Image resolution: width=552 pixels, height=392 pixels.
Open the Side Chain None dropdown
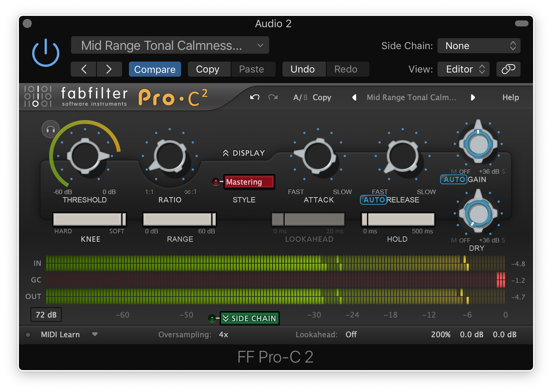coord(479,46)
